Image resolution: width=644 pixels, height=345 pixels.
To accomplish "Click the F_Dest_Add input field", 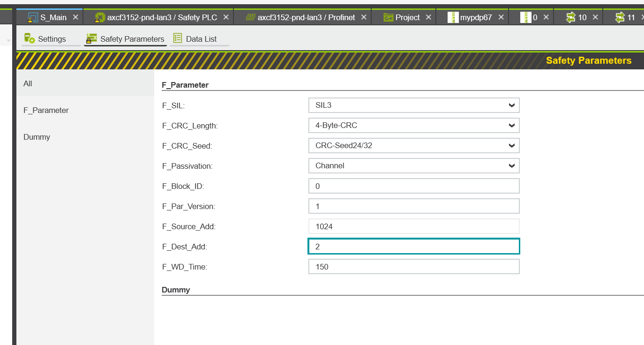I will point(414,246).
